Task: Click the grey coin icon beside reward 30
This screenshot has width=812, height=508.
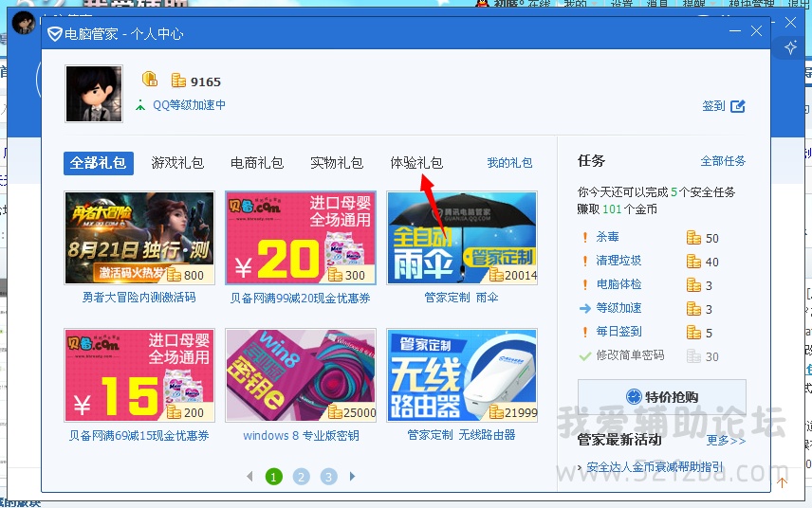Action: (x=694, y=356)
